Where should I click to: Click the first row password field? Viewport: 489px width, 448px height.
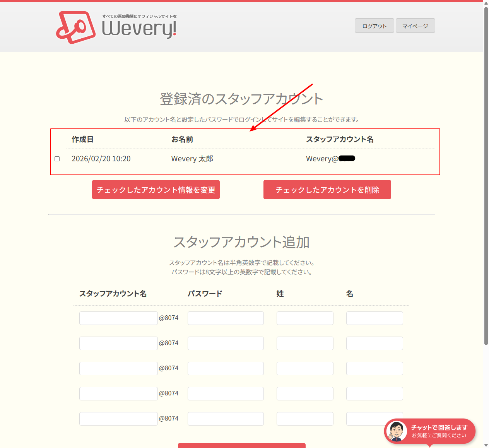pyautogui.click(x=226, y=318)
